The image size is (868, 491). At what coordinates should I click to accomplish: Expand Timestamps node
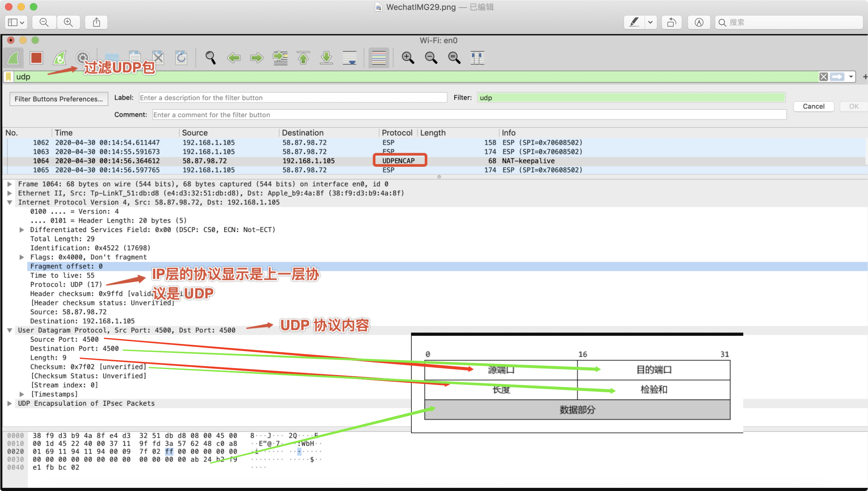click(x=22, y=394)
